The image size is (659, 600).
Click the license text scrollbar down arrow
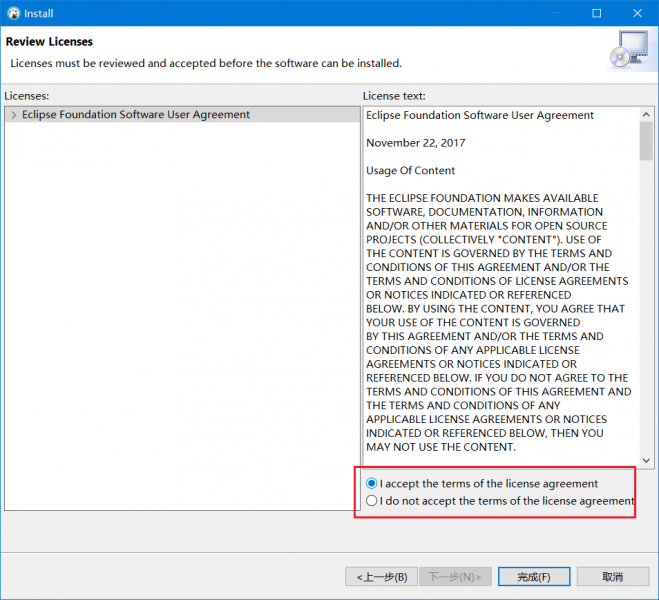pos(646,461)
